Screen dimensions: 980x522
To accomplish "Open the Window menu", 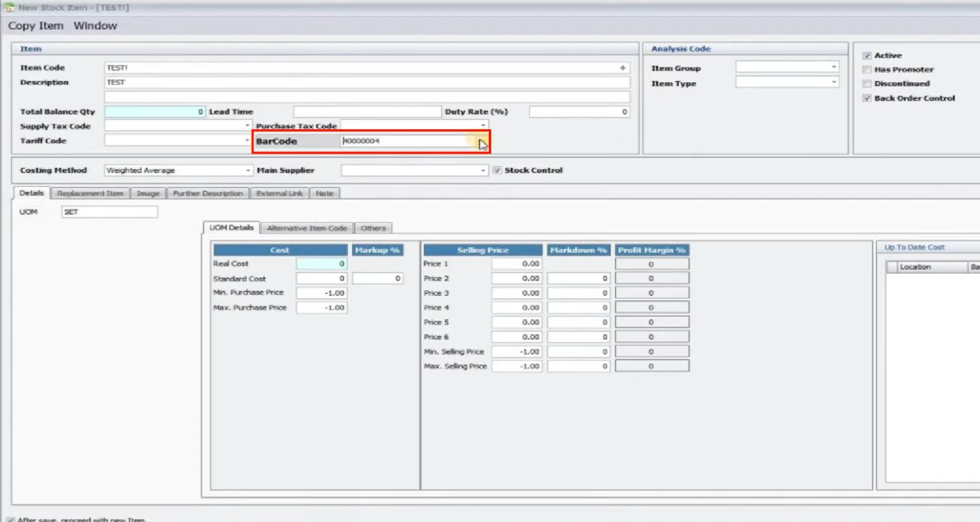I will coord(95,26).
